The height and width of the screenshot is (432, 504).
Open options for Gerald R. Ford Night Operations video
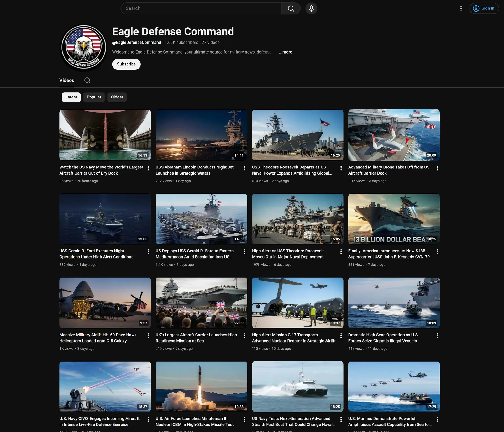pos(149,252)
